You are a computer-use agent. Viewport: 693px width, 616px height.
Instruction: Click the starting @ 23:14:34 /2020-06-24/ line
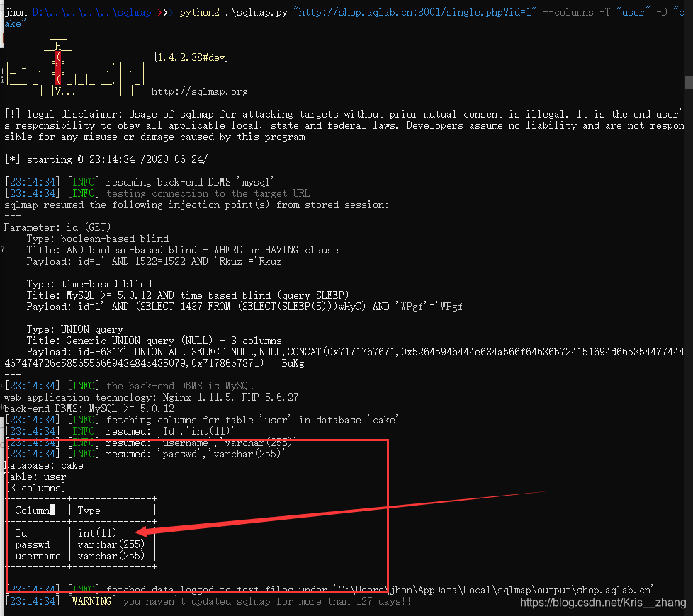pos(106,159)
